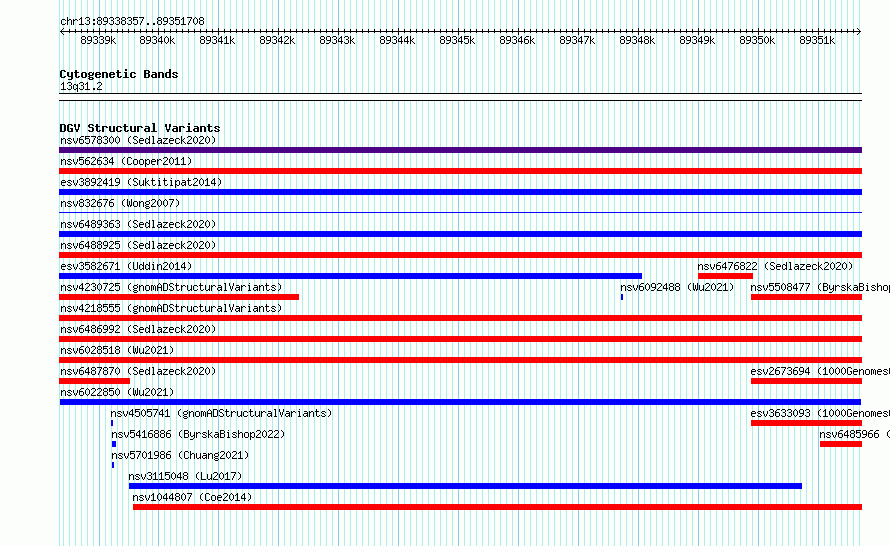Click the nsv6578300 (Sedlazeck2020) variant label

click(x=138, y=140)
